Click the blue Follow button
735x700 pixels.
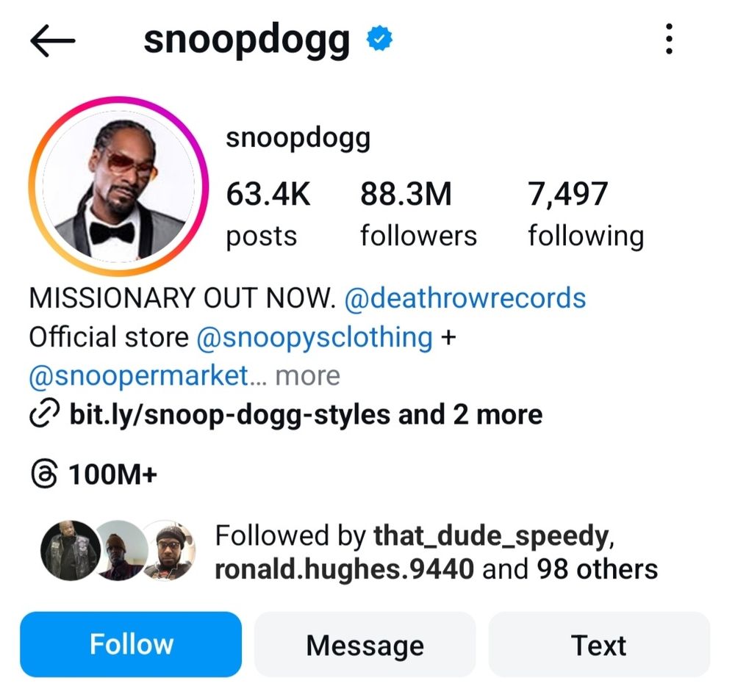click(131, 644)
